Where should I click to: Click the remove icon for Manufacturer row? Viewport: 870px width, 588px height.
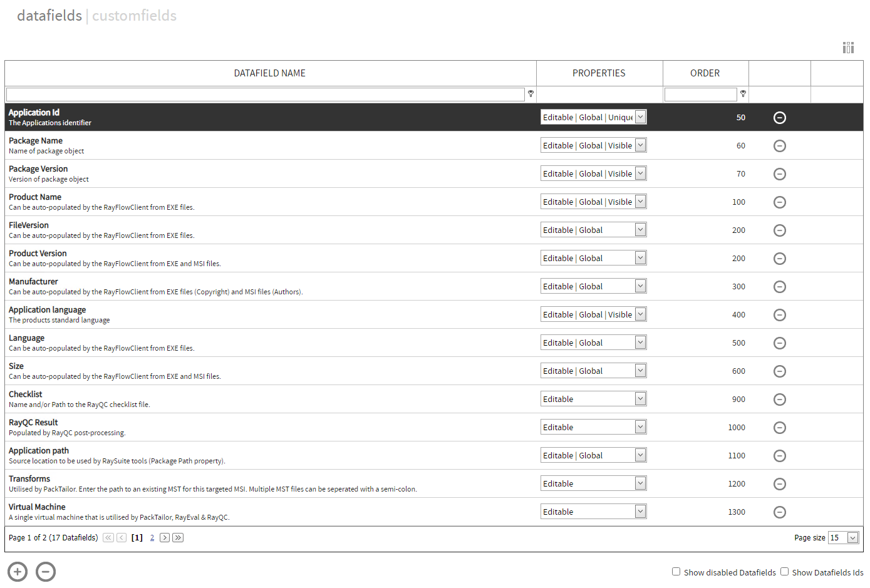(779, 287)
